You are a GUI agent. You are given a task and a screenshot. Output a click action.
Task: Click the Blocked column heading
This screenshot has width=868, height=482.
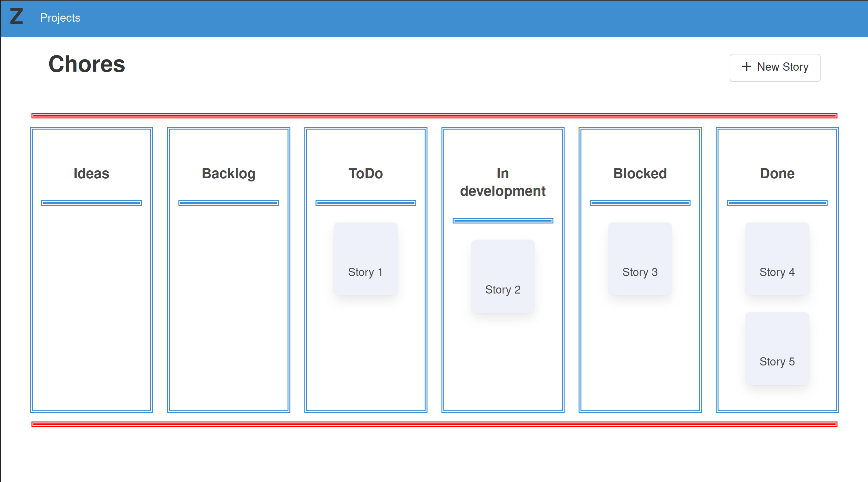click(x=640, y=174)
